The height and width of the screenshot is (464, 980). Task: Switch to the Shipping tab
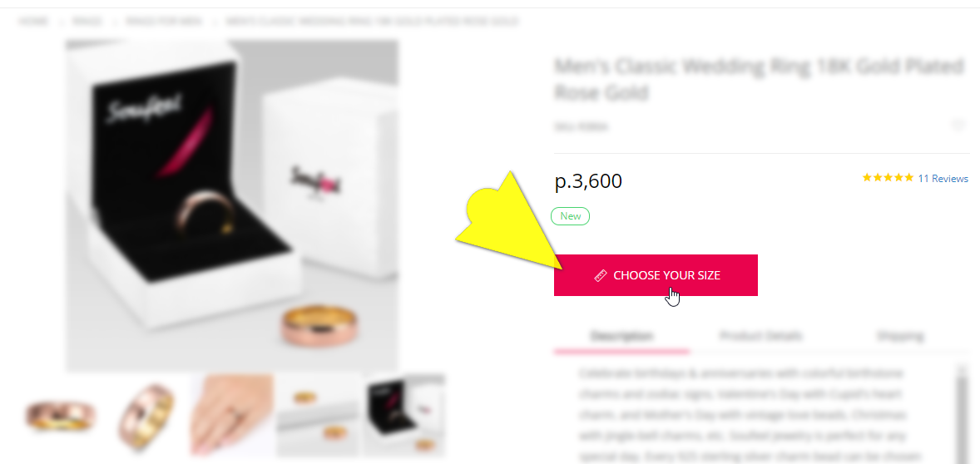(x=899, y=336)
